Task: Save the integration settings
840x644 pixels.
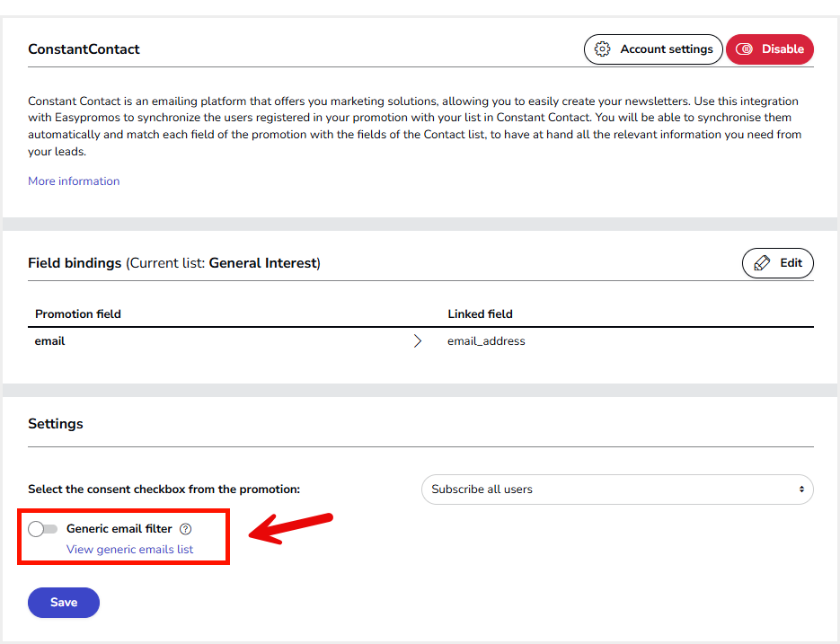Action: coord(64,603)
